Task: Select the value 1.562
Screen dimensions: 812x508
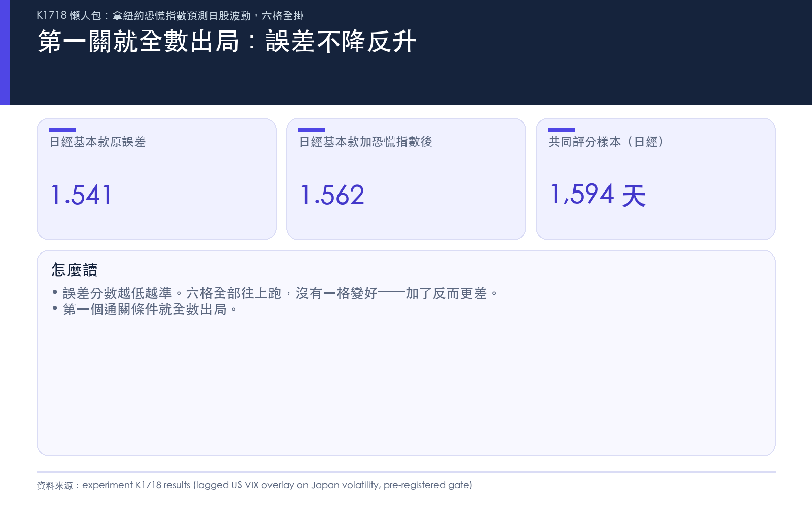Action: coord(332,195)
